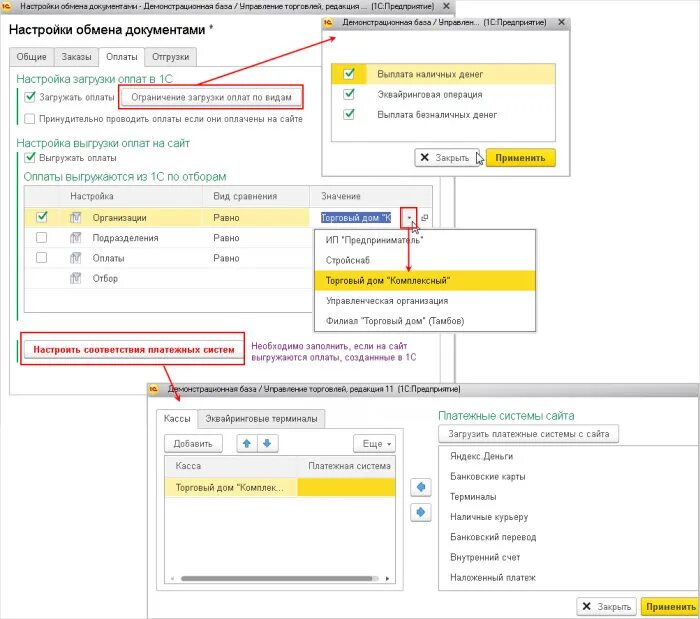This screenshot has width=700, height=619.
Task: Enable Принудительно проводить оплаты checkbox
Action: [x=30, y=119]
